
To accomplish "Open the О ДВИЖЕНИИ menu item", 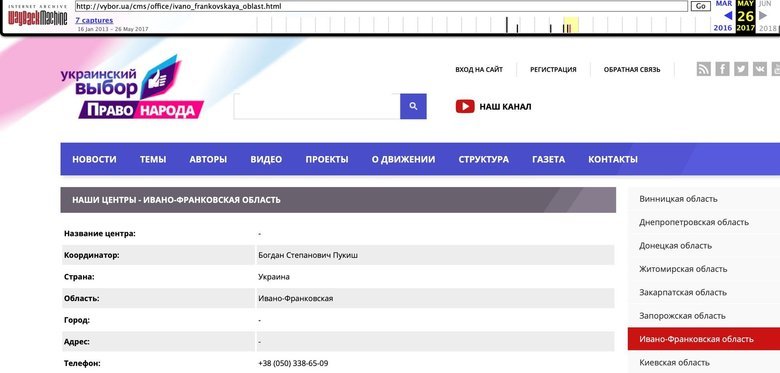I will [x=403, y=159].
